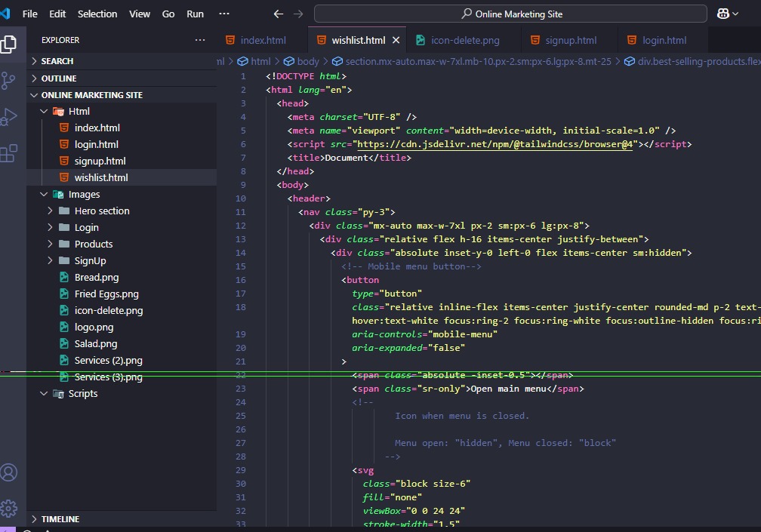Open the Source Control view icon
This screenshot has height=532, width=761.
tap(8, 81)
